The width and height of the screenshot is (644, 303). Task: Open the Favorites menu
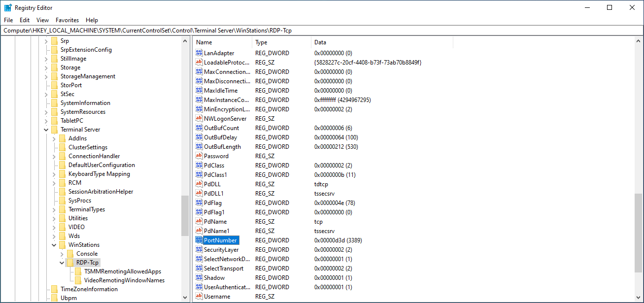(x=67, y=20)
